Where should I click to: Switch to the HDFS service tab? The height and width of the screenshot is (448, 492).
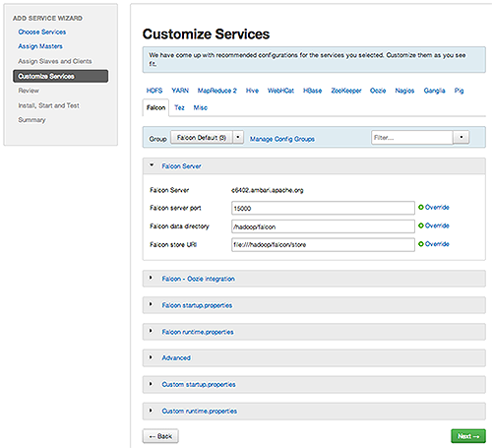point(154,91)
